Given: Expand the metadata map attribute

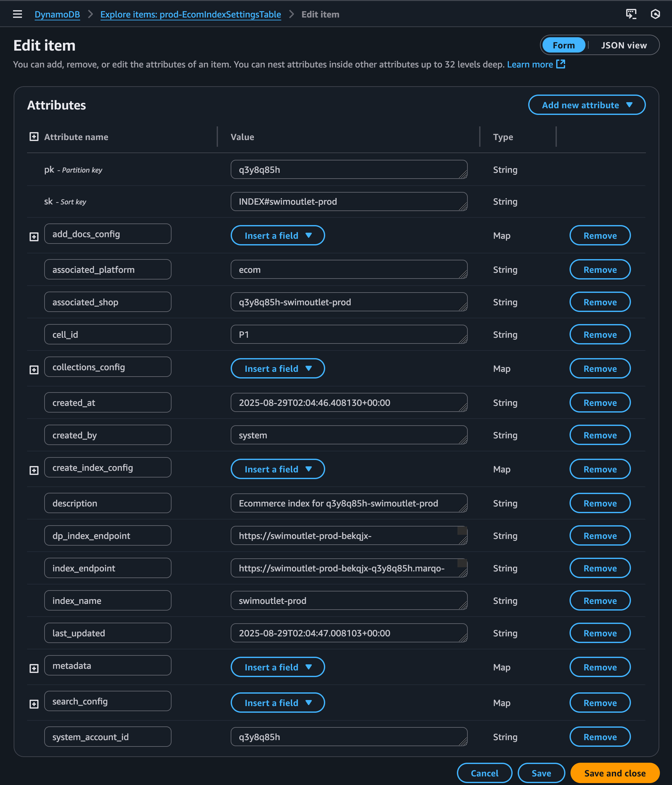Looking at the screenshot, I should point(34,668).
